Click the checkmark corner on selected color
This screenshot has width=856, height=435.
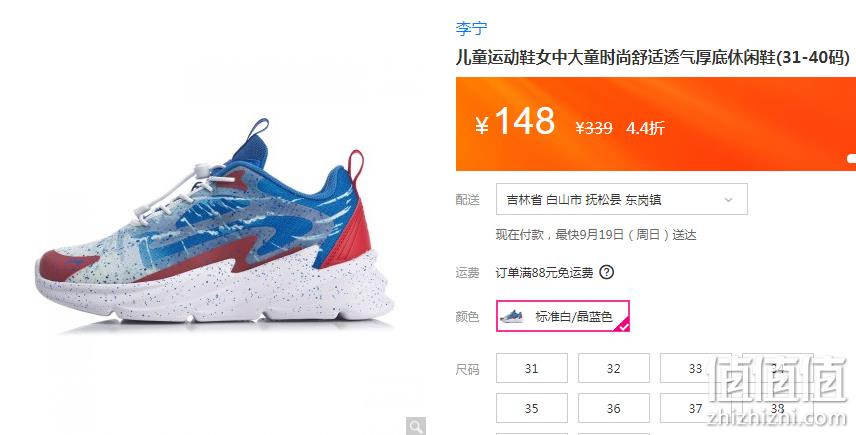[x=623, y=325]
